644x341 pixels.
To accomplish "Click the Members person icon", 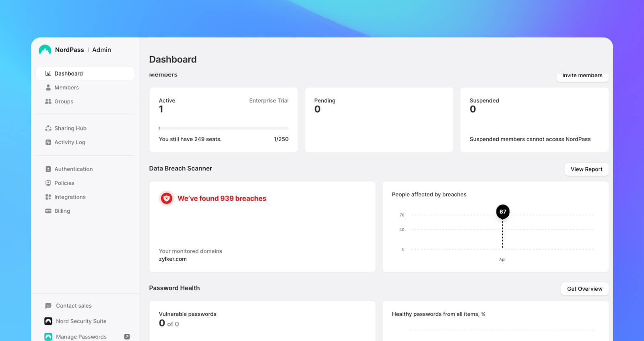I will (x=48, y=87).
